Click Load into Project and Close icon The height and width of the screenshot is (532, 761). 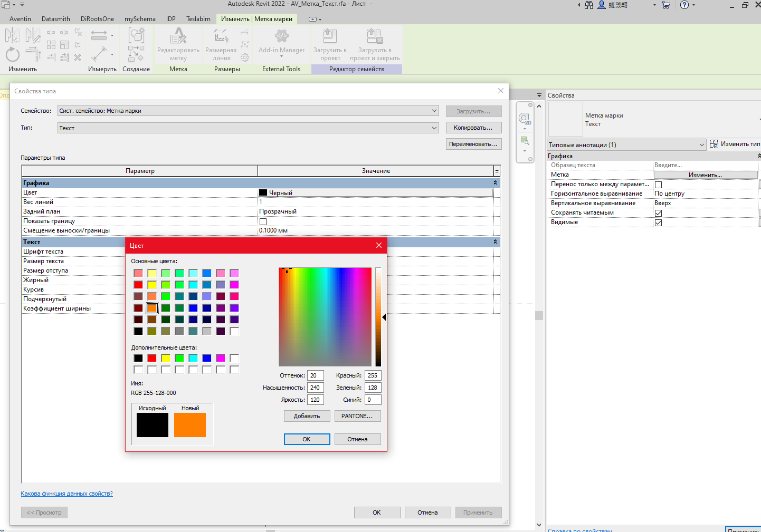pos(375,36)
